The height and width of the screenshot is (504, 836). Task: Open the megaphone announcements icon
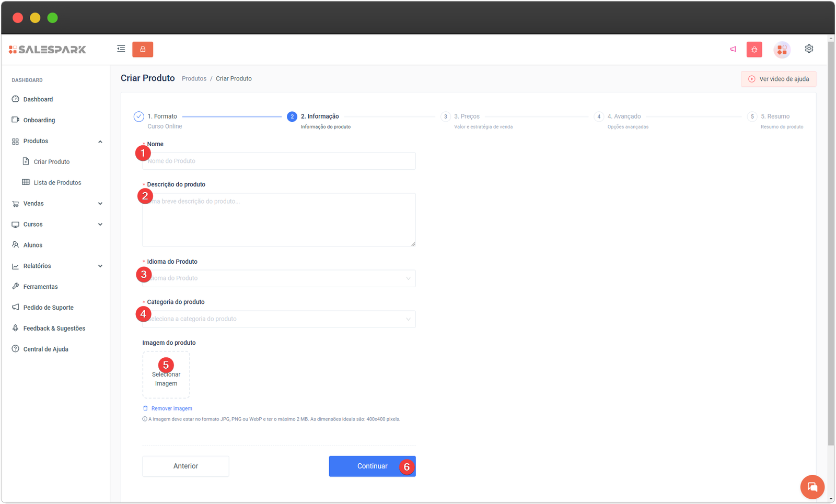[733, 49]
